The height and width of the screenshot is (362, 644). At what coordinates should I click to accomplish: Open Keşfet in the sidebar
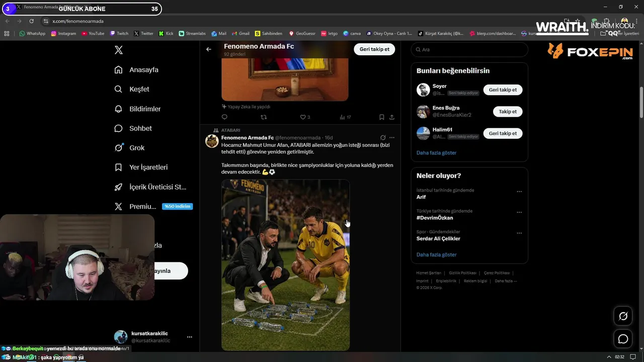click(x=132, y=89)
